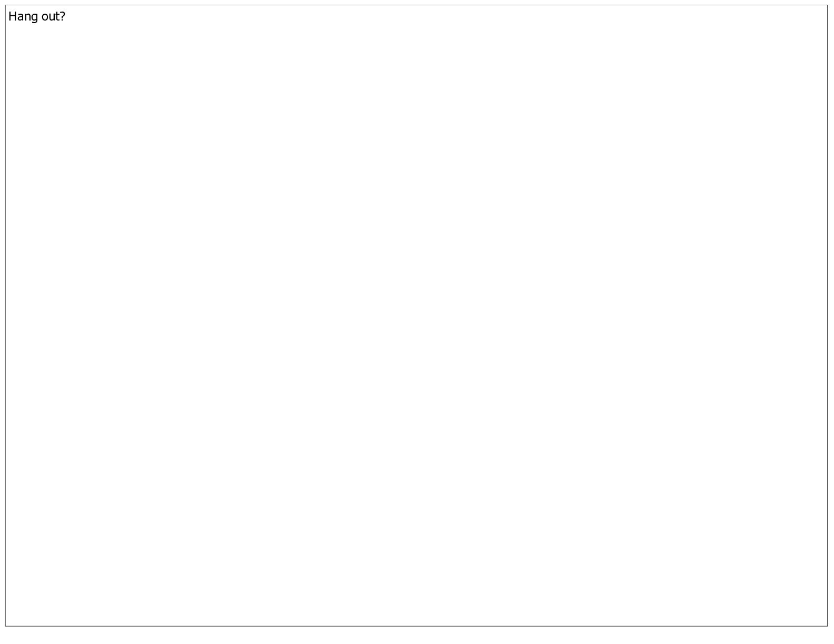Screen dimensions: 834x644
Task: Click the letter g in "Hang"
Action: (x=35, y=17)
